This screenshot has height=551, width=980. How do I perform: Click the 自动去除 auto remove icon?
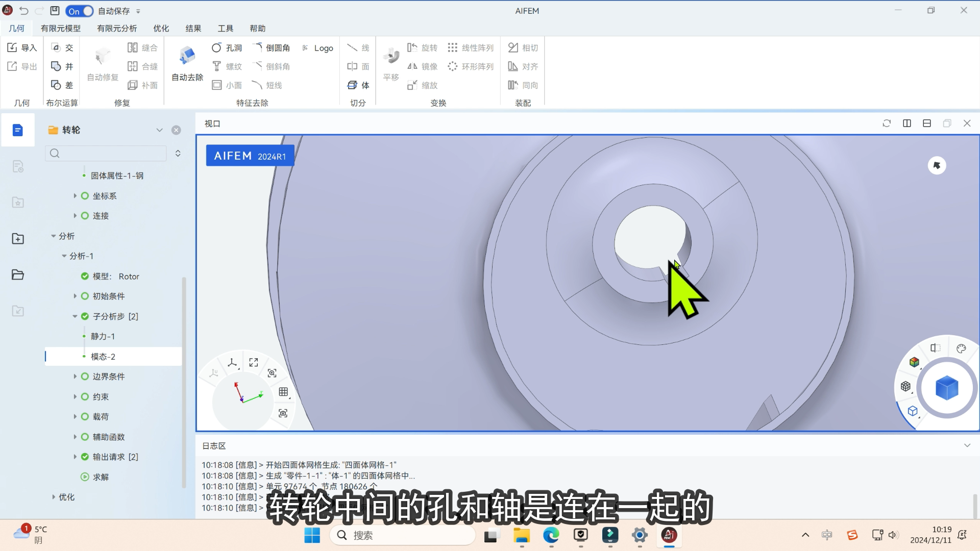coord(187,56)
